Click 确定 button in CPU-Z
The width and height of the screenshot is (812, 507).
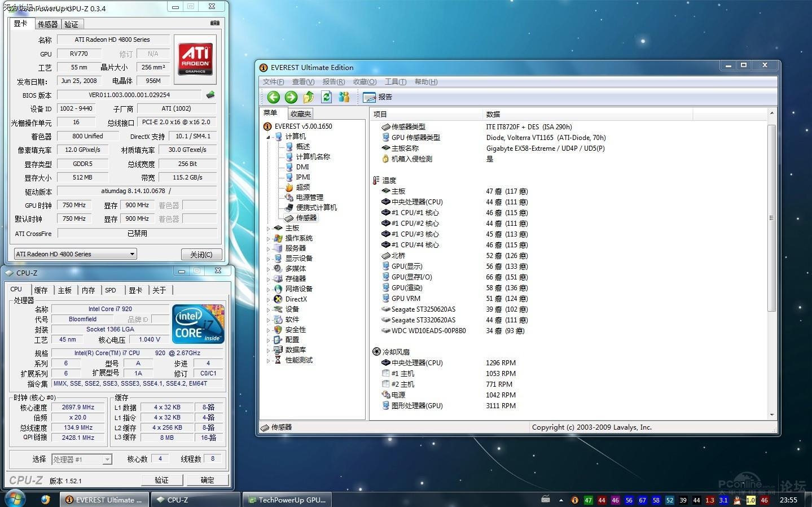pos(208,480)
